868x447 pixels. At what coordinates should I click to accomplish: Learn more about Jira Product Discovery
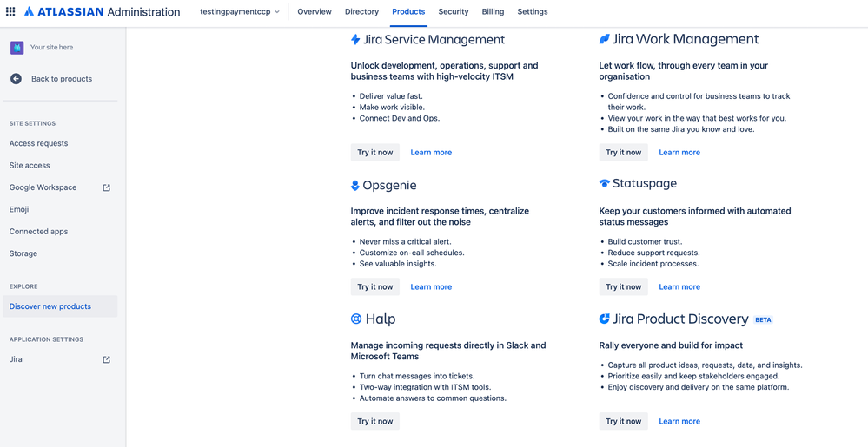[x=679, y=422]
